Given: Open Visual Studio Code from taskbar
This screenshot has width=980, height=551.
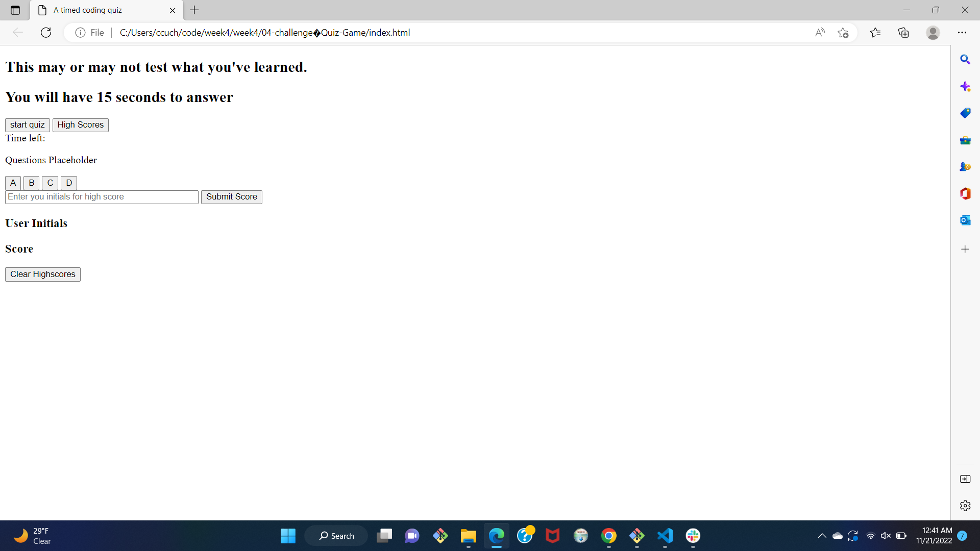Looking at the screenshot, I should [x=665, y=536].
